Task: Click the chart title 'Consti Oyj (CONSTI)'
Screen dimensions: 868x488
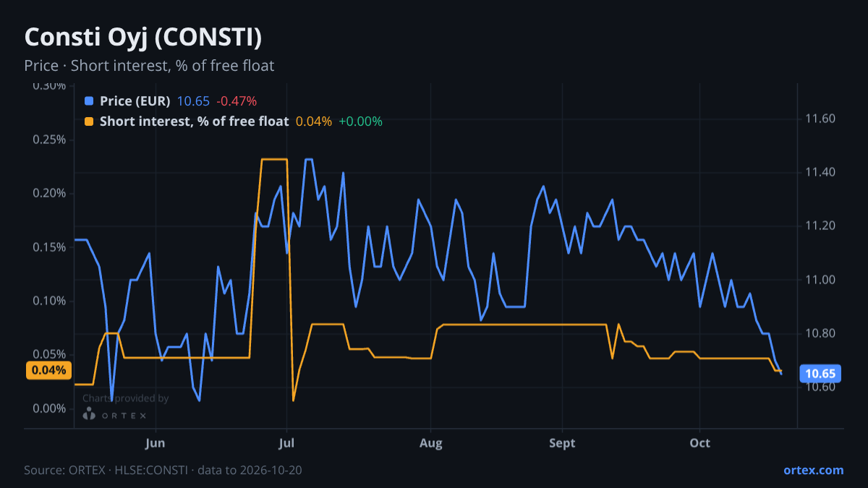Action: click(143, 37)
